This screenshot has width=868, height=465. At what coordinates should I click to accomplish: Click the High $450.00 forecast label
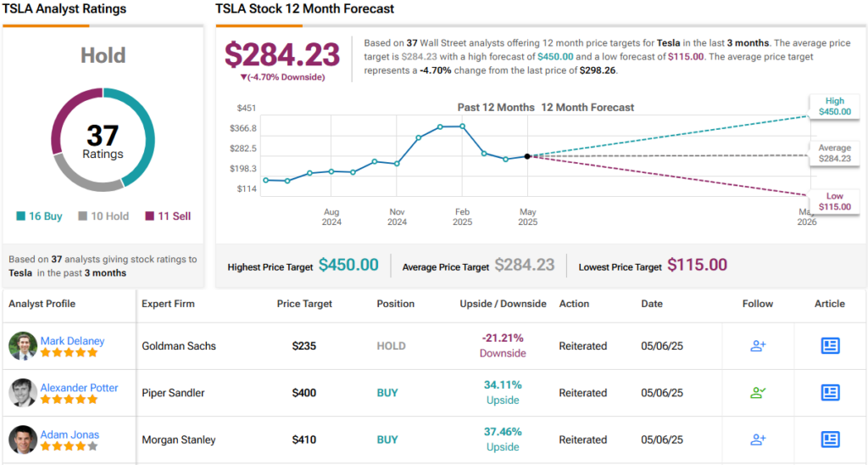(835, 106)
